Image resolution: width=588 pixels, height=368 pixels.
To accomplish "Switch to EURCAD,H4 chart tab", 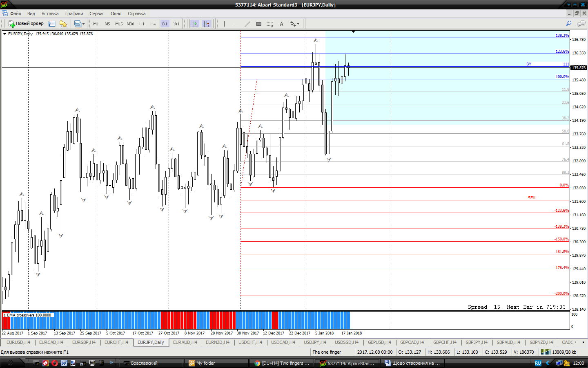I will (51, 342).
